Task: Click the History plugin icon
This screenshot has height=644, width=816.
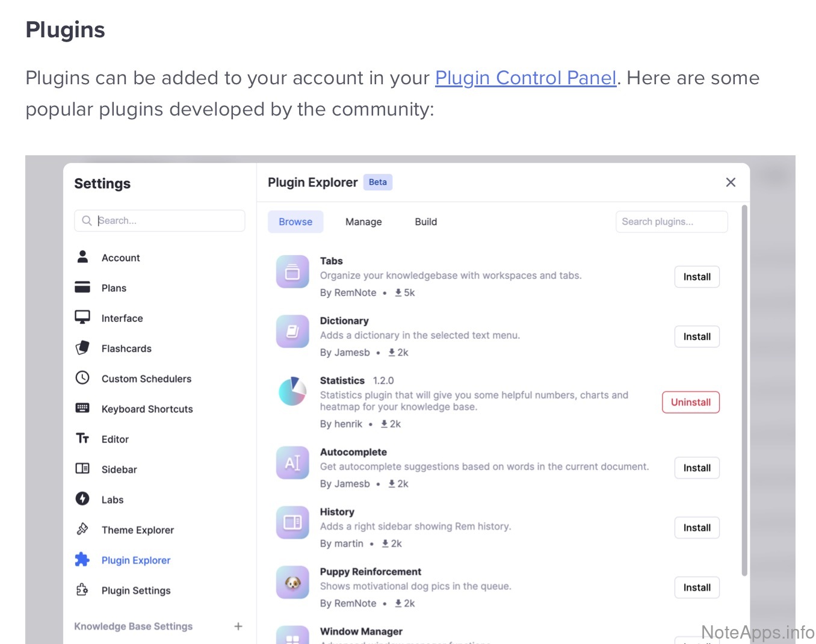Action: coord(292,522)
